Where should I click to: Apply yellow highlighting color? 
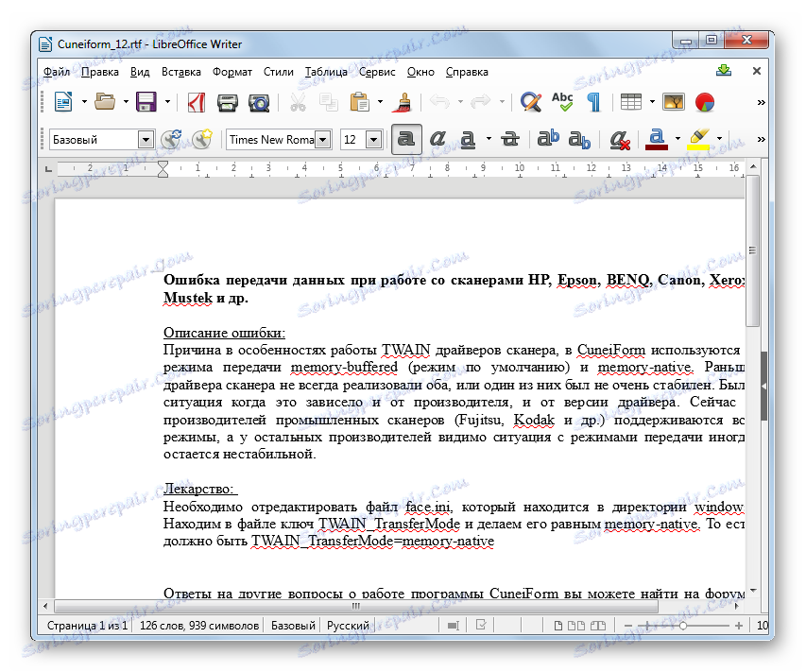coord(698,139)
